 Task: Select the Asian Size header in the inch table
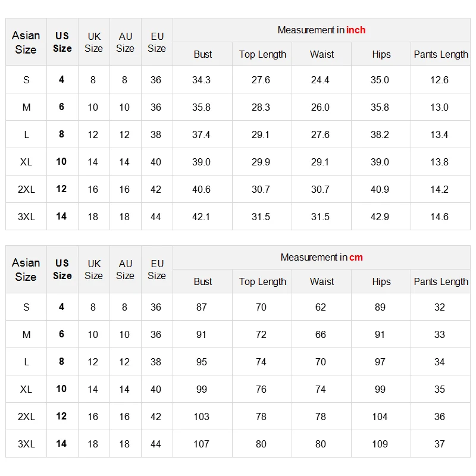(26, 42)
